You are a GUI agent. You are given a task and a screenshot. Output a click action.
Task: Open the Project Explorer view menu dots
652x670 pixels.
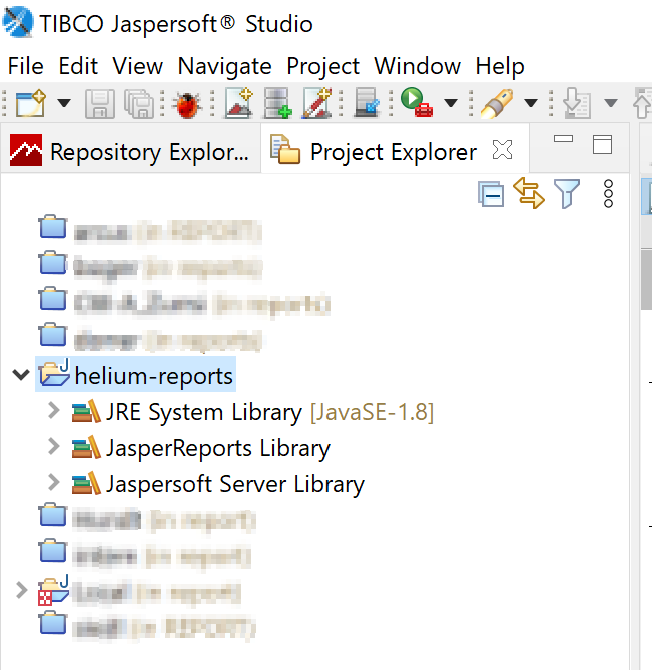click(608, 194)
